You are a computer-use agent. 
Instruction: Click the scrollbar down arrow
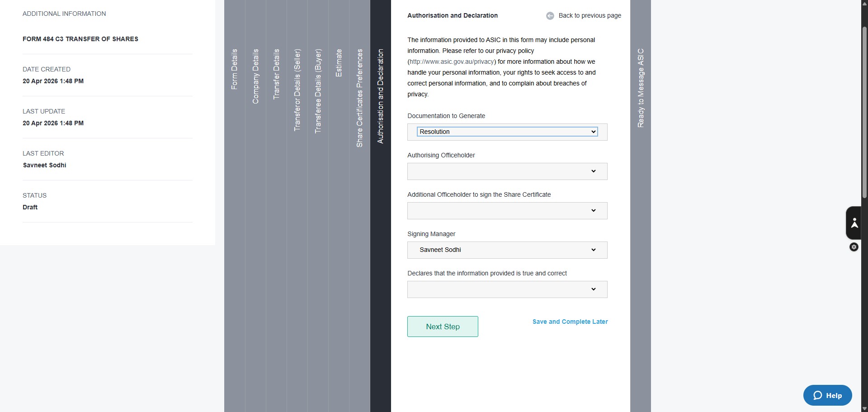pyautogui.click(x=864, y=408)
